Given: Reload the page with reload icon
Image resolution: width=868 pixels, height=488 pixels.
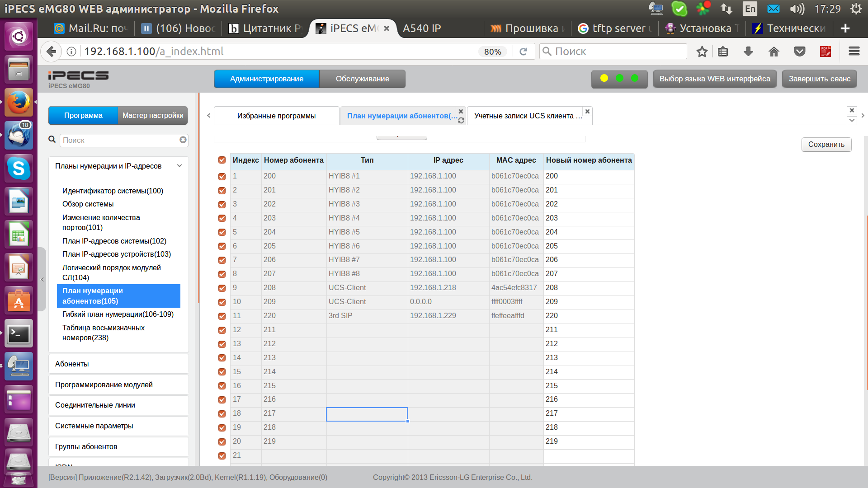Looking at the screenshot, I should pos(524,52).
